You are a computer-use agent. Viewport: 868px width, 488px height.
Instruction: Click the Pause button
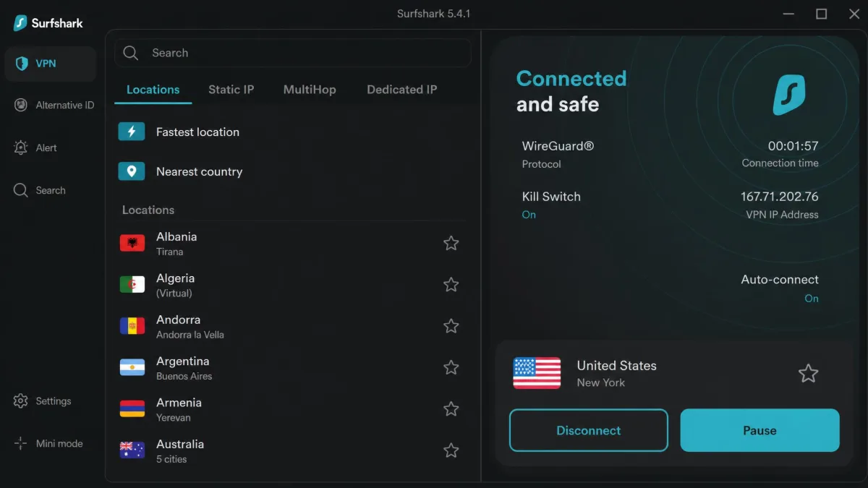(x=759, y=430)
